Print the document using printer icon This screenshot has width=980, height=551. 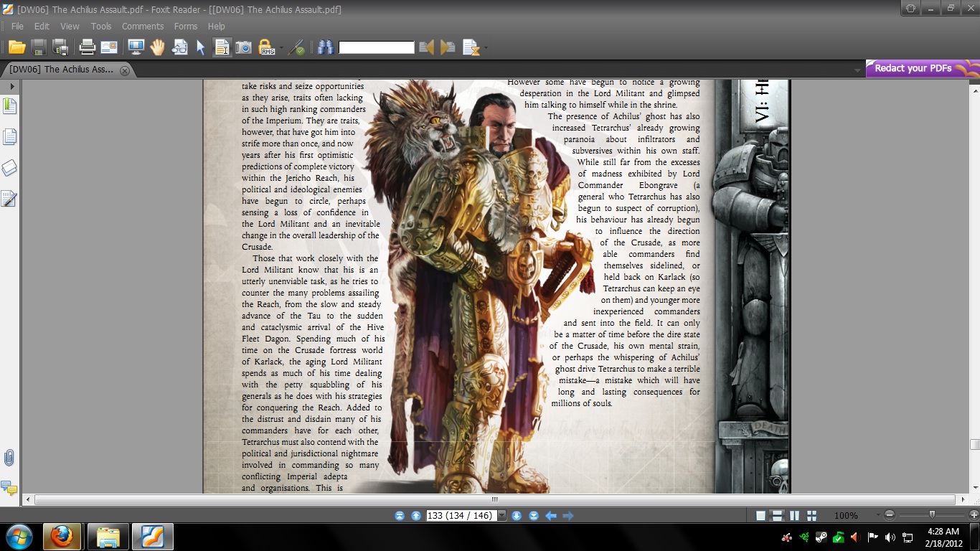[x=88, y=47]
